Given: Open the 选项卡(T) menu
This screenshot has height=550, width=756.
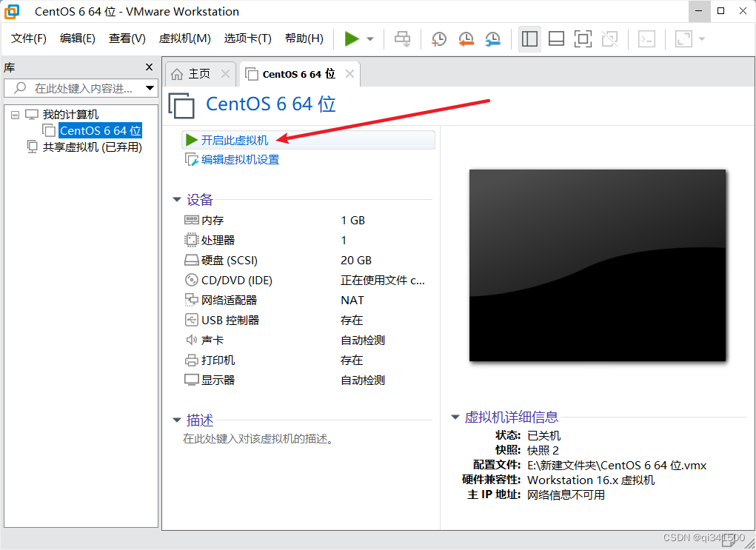Looking at the screenshot, I should coord(247,38).
